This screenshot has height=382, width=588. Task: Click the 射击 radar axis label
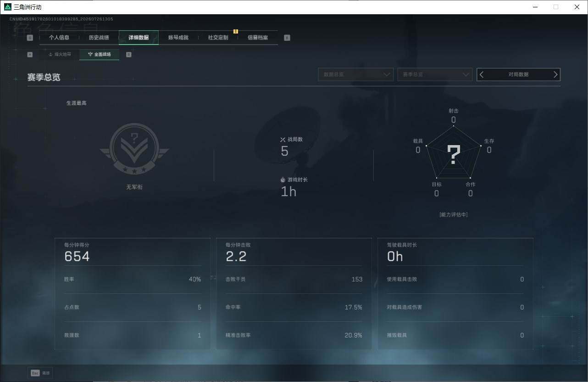(454, 111)
